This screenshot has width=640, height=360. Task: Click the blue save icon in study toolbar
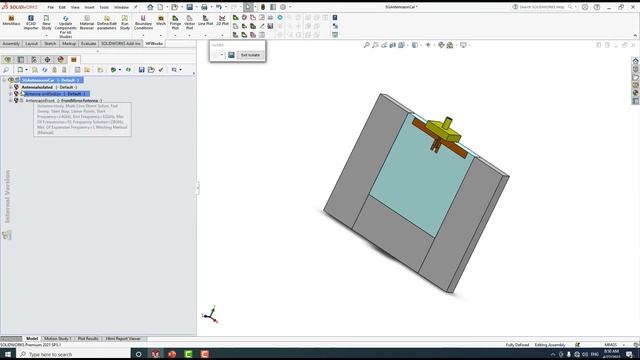141,70
